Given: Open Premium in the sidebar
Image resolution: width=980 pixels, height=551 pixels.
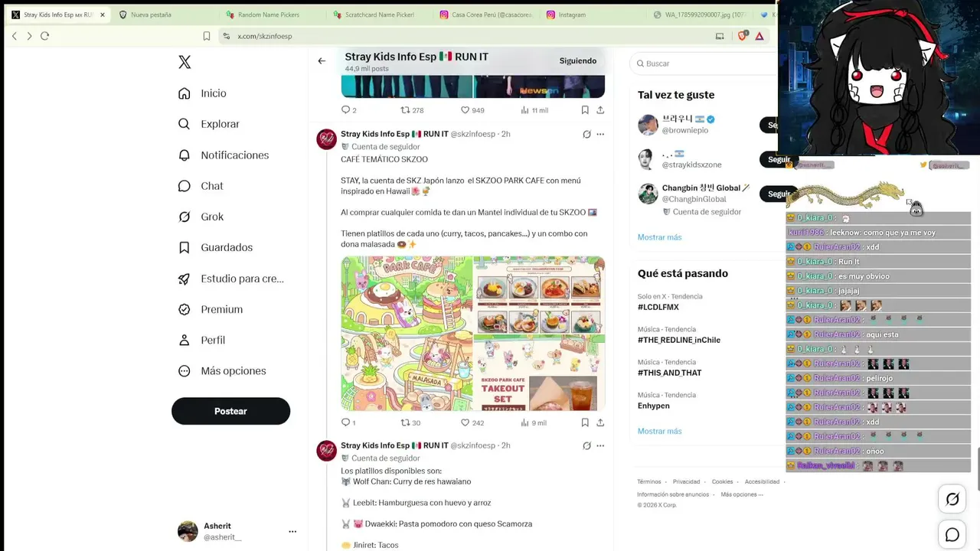Looking at the screenshot, I should (211, 309).
